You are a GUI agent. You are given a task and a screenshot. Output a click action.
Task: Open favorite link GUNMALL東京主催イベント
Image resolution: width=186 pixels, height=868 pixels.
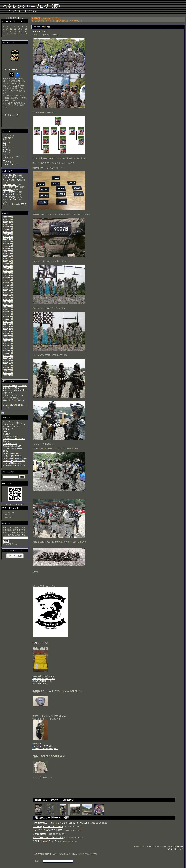tap(14, 465)
